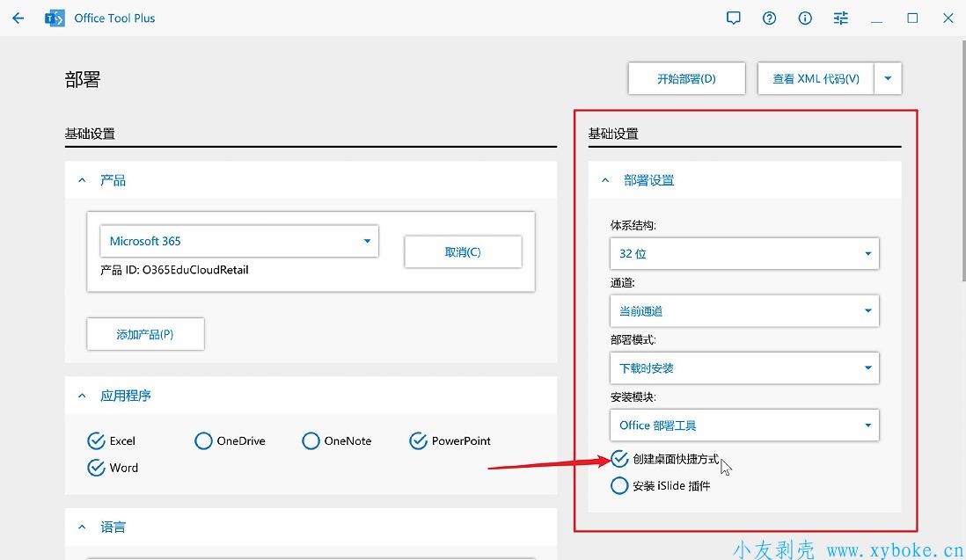Viewport: 966px width, 560px height.
Task: Enable the OneDrive application checkbox
Action: point(203,440)
